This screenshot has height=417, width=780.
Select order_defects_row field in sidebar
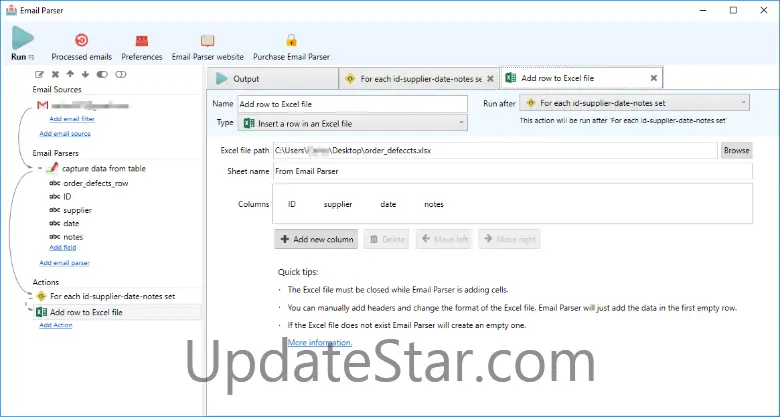pyautogui.click(x=96, y=183)
